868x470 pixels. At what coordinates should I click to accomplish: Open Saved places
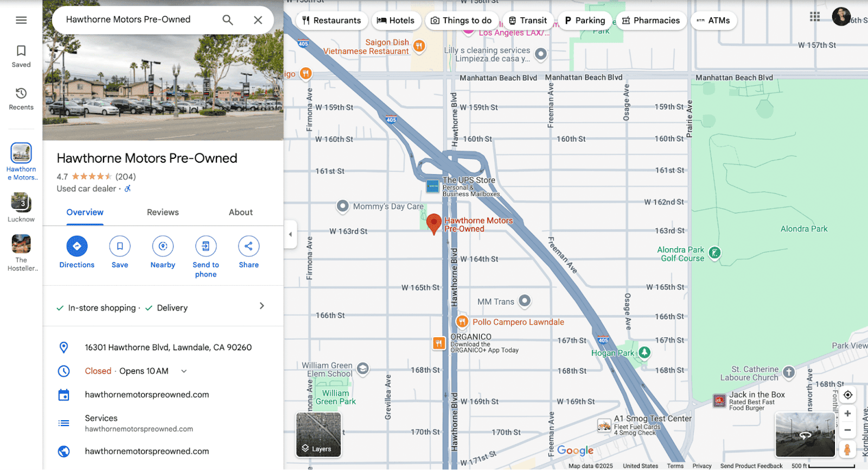[21, 56]
